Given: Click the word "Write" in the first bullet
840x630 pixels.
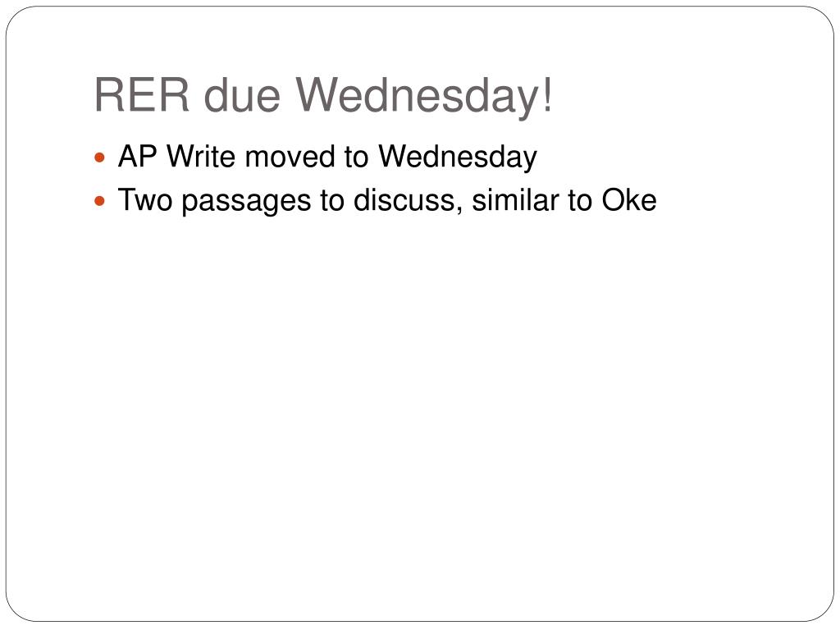Looking at the screenshot, I should click(201, 157).
